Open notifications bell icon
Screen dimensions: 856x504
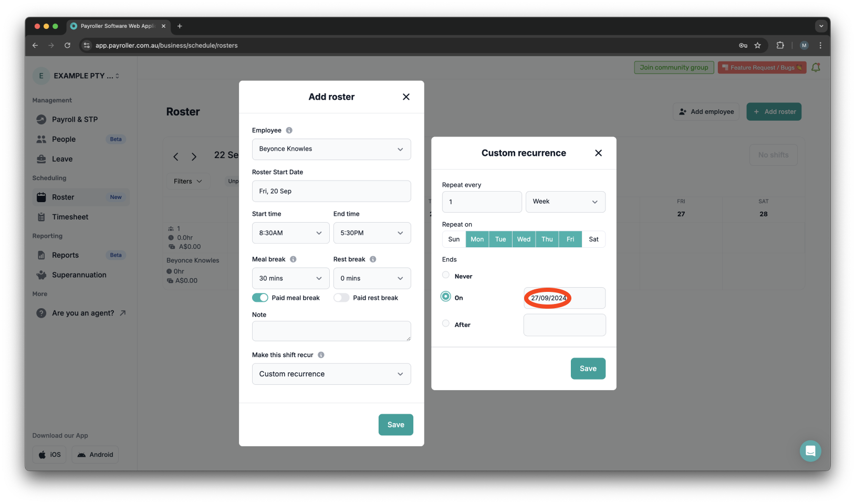click(816, 67)
